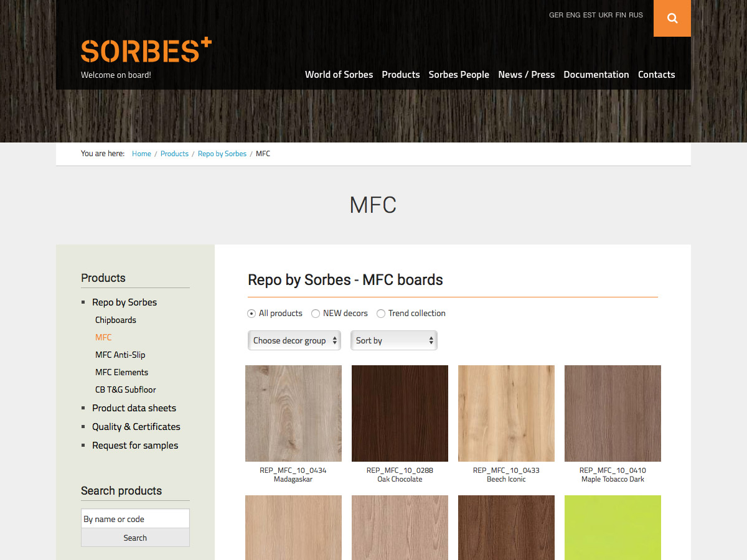Open the Choose decor group dropdown
The height and width of the screenshot is (560, 747).
point(294,340)
